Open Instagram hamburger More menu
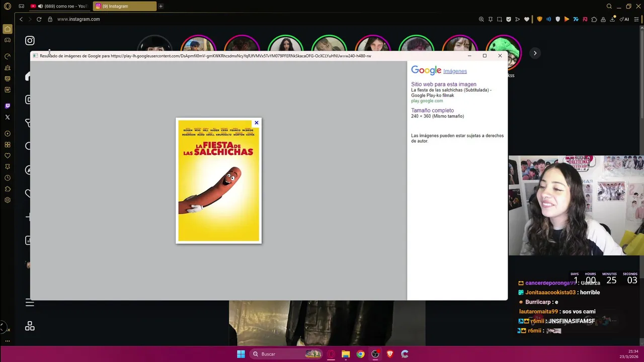The height and width of the screenshot is (362, 644). click(x=30, y=303)
